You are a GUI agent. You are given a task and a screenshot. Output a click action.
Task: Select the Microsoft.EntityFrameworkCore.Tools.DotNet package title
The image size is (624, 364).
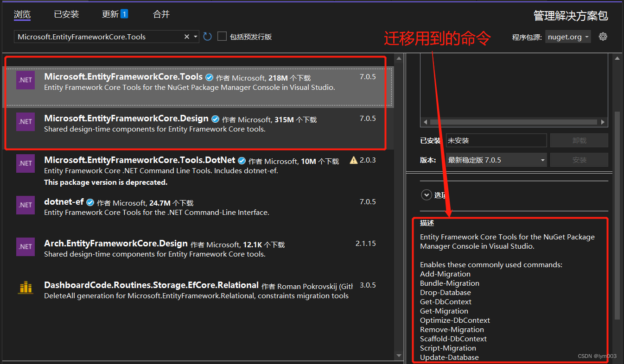pos(140,160)
